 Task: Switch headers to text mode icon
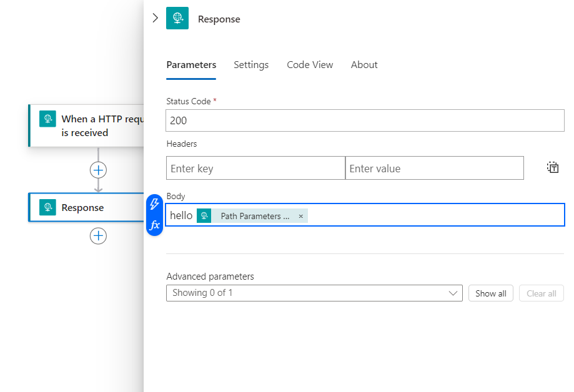[553, 167]
